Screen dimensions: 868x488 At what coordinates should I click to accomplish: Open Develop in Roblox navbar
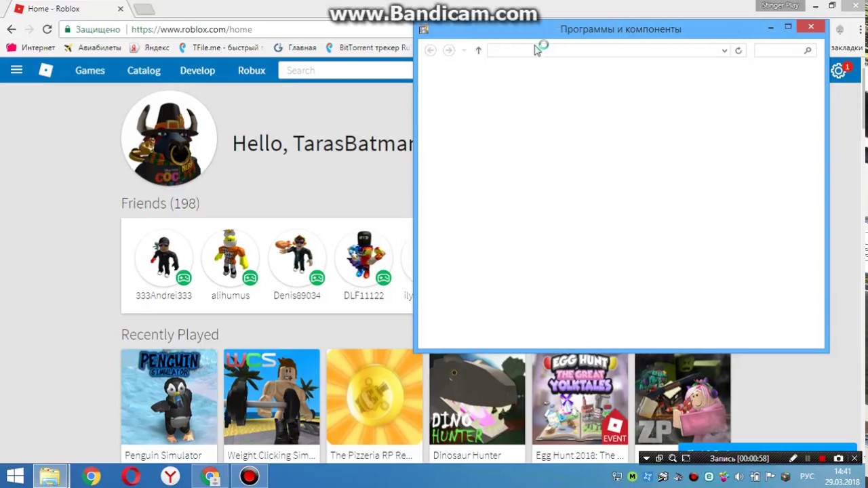pyautogui.click(x=197, y=70)
